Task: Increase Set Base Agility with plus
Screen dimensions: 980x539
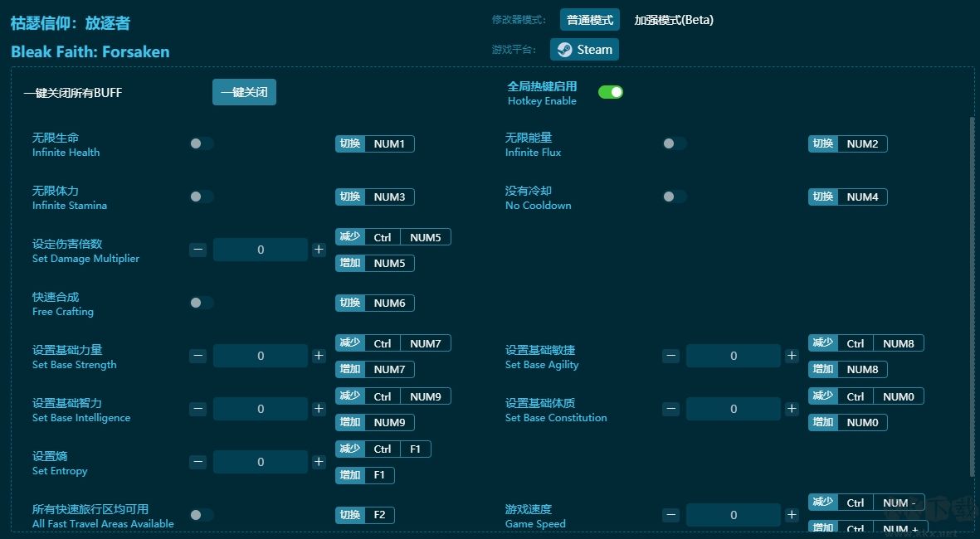Action: [x=792, y=356]
